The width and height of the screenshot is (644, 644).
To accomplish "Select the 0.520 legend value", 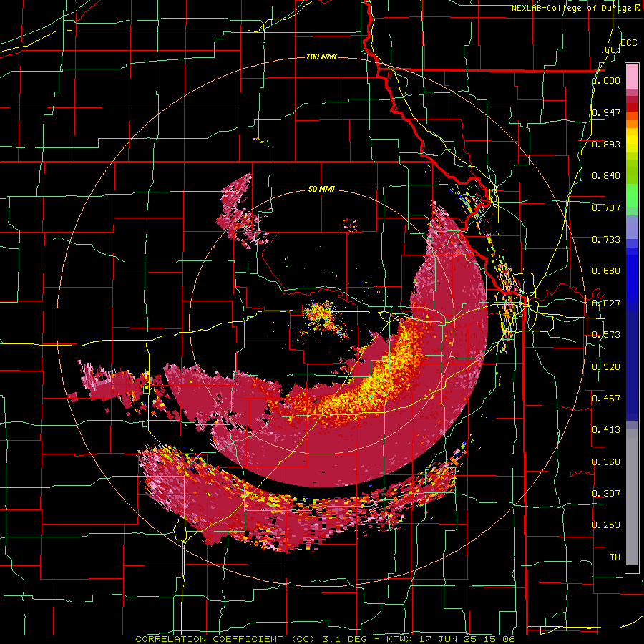I will click(606, 367).
